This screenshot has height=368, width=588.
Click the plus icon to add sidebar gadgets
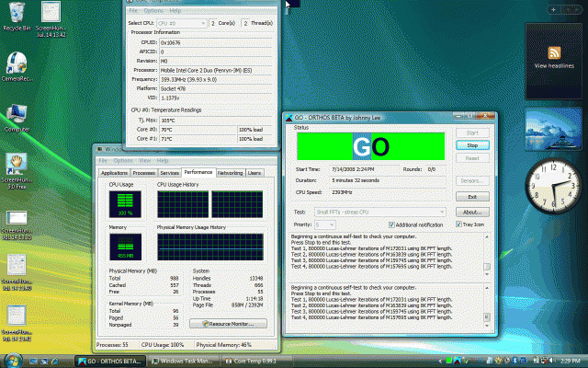pyautogui.click(x=553, y=10)
